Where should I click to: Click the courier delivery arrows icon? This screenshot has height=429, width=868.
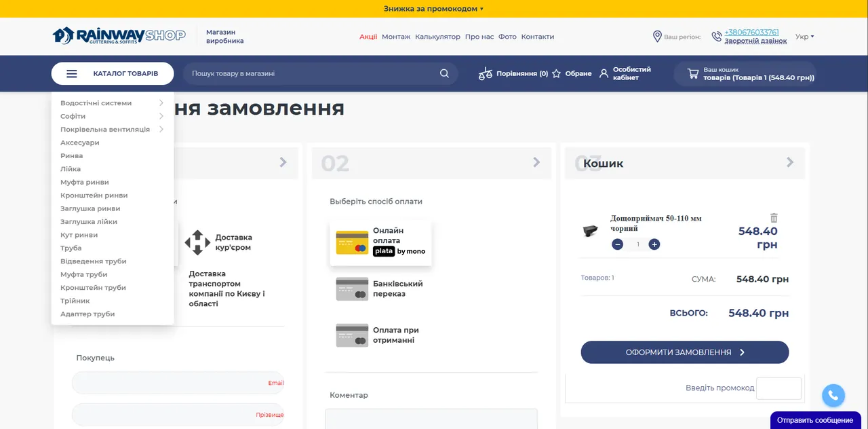point(197,242)
